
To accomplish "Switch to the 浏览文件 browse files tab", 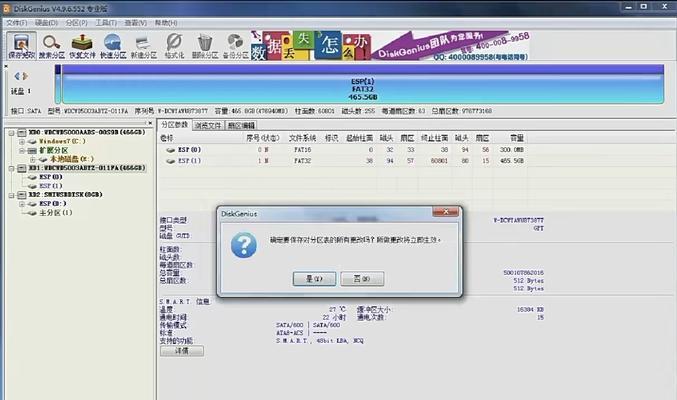I will point(208,126).
